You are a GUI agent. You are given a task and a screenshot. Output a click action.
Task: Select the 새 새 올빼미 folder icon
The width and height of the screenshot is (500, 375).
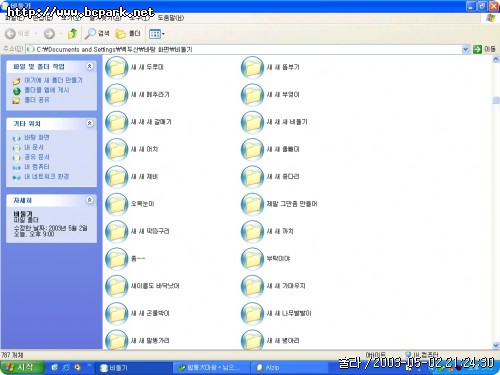coord(252,150)
